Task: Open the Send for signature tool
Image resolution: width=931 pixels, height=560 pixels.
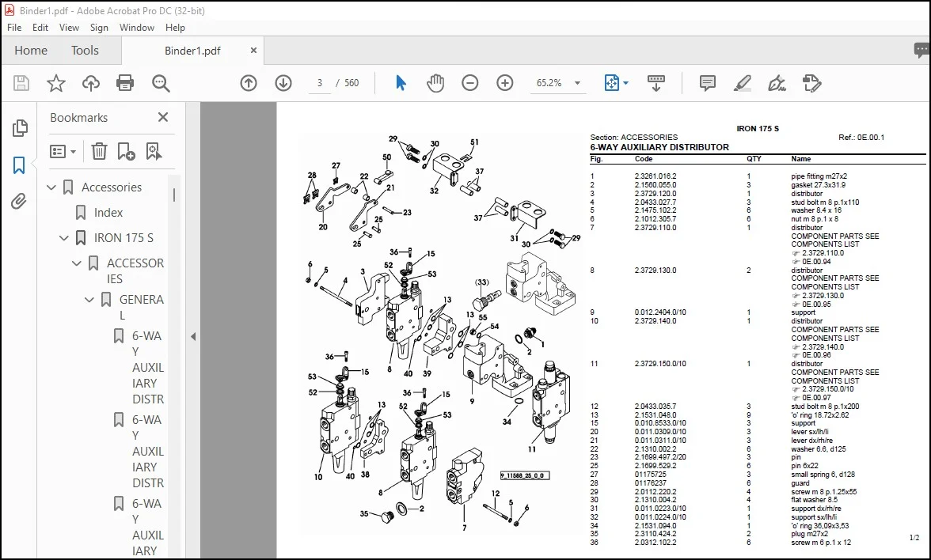Action: click(811, 83)
